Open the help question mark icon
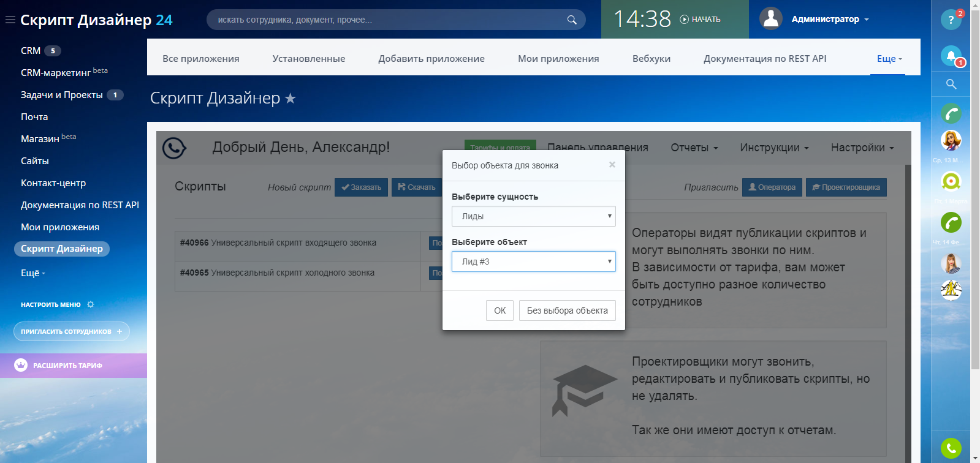Viewport: 980px width, 463px height. [x=951, y=20]
